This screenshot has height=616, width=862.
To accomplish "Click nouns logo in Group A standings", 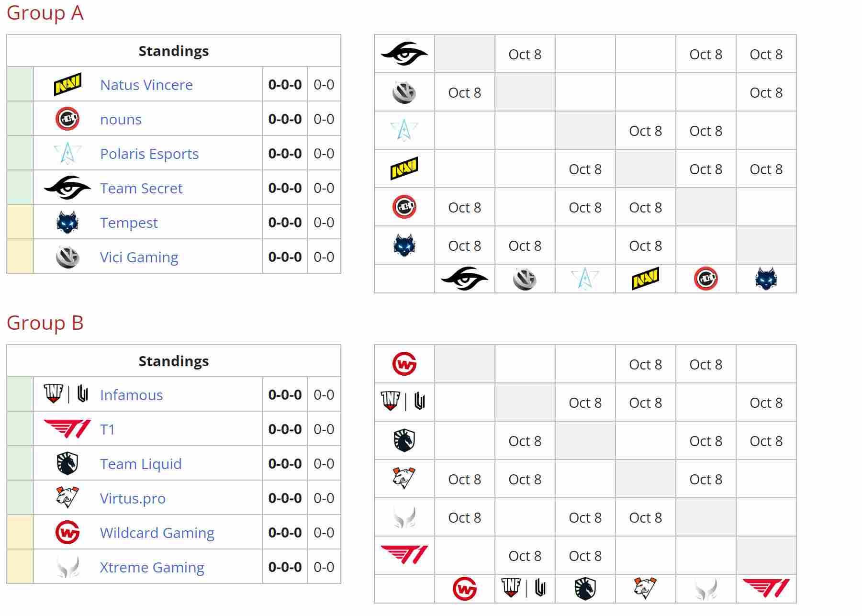I will pos(67,119).
